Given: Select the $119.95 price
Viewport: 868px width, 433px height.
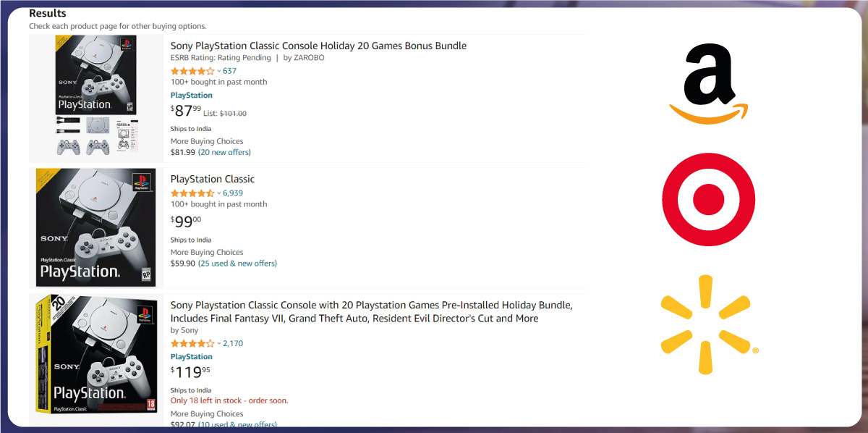Looking at the screenshot, I should click(190, 372).
